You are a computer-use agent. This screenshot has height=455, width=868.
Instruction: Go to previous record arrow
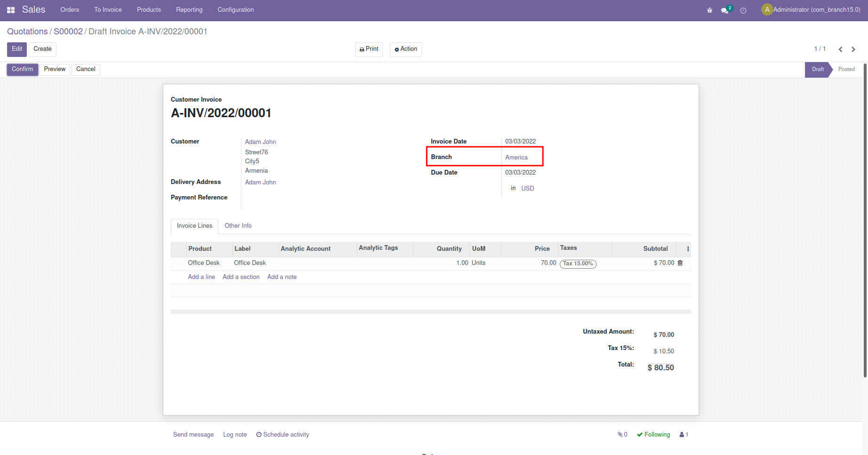840,49
